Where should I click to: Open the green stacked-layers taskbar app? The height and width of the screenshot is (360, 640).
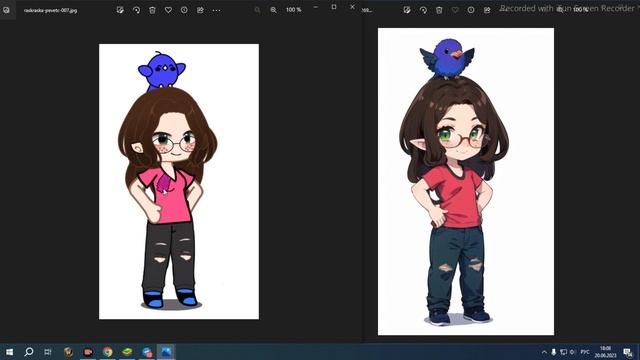tap(127, 351)
